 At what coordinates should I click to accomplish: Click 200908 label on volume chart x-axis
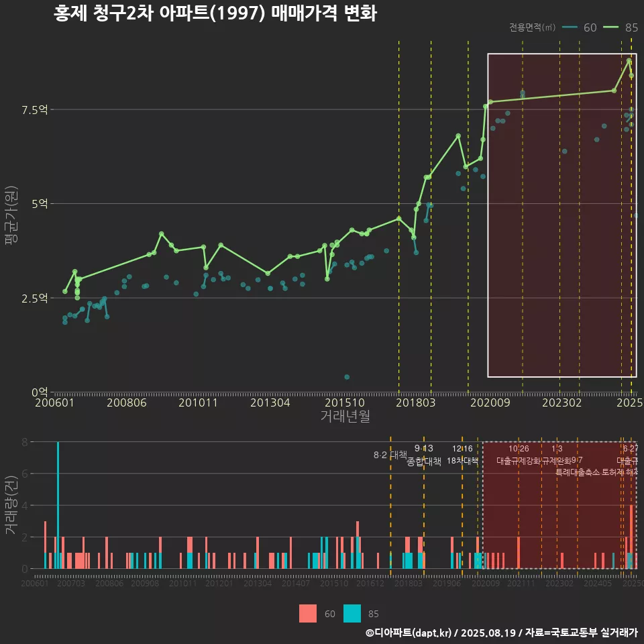click(x=145, y=583)
